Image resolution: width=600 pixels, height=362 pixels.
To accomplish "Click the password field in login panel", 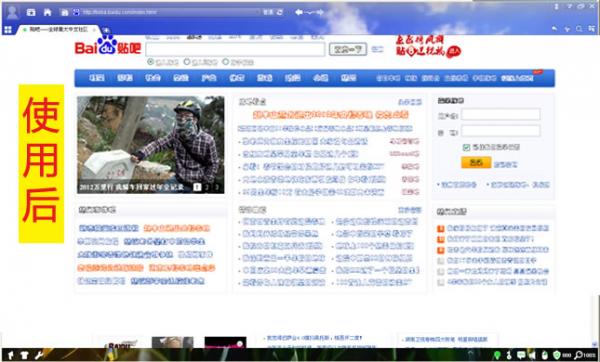I will pyautogui.click(x=501, y=131).
